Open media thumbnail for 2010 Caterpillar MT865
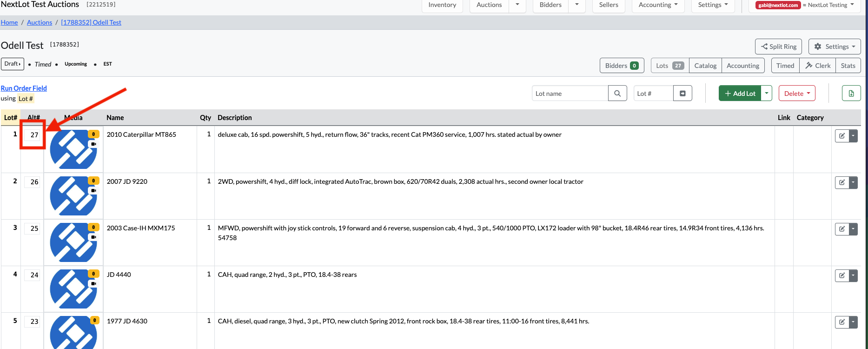This screenshot has width=868, height=349. click(73, 149)
